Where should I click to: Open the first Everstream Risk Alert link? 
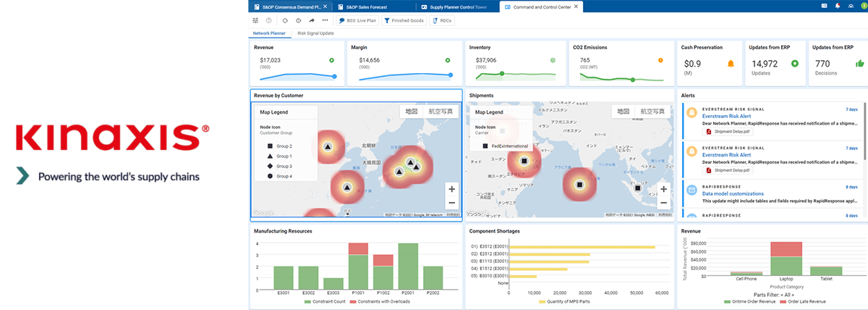726,115
